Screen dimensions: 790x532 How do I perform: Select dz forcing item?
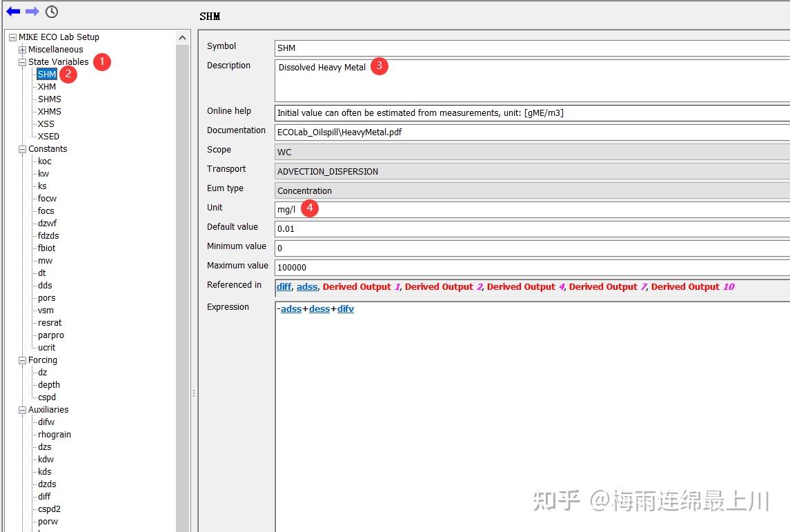click(42, 373)
